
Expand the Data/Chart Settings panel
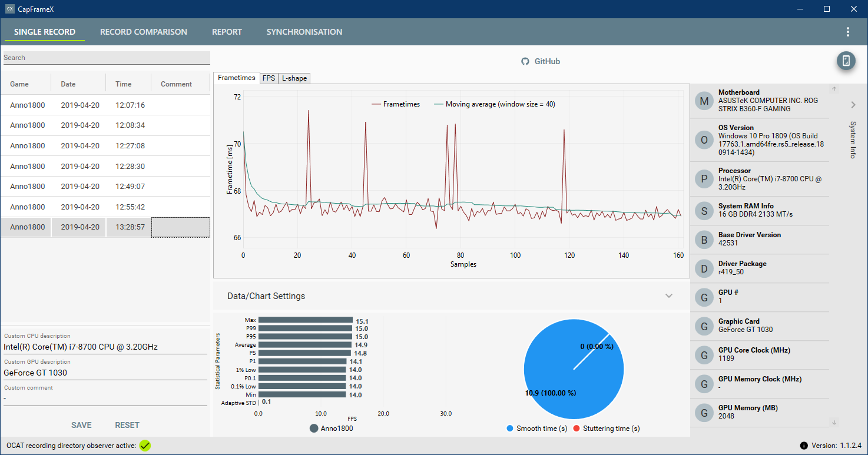[x=669, y=295]
